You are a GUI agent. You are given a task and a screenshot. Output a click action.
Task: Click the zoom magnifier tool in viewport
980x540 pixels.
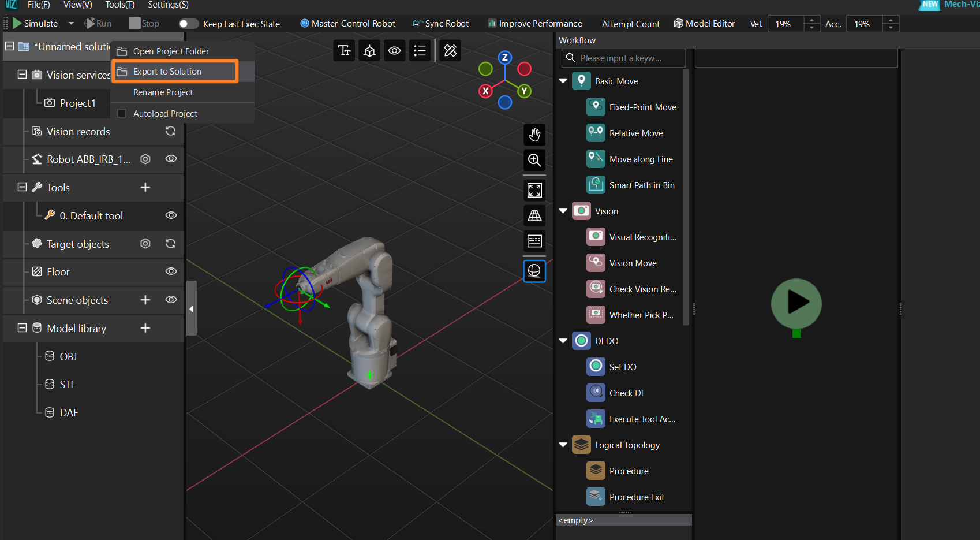(534, 160)
